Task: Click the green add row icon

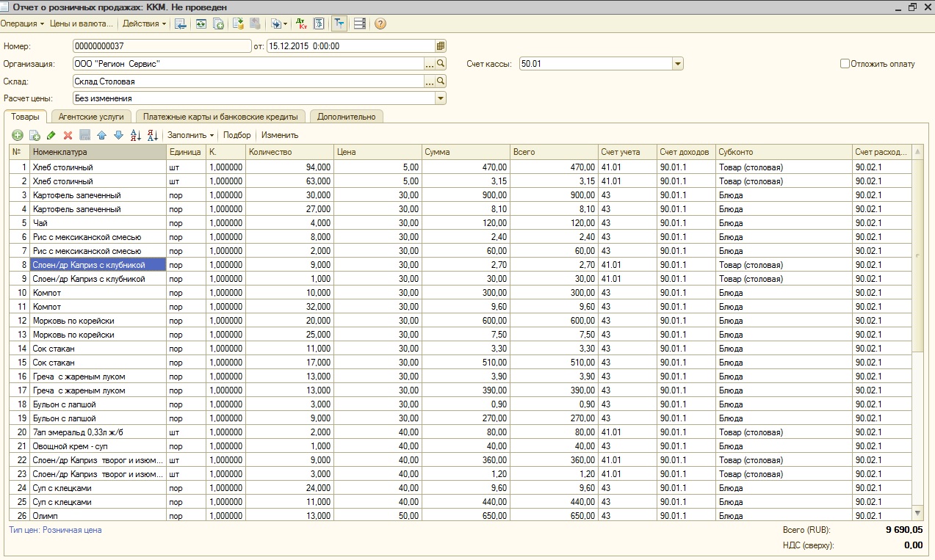Action: point(18,135)
